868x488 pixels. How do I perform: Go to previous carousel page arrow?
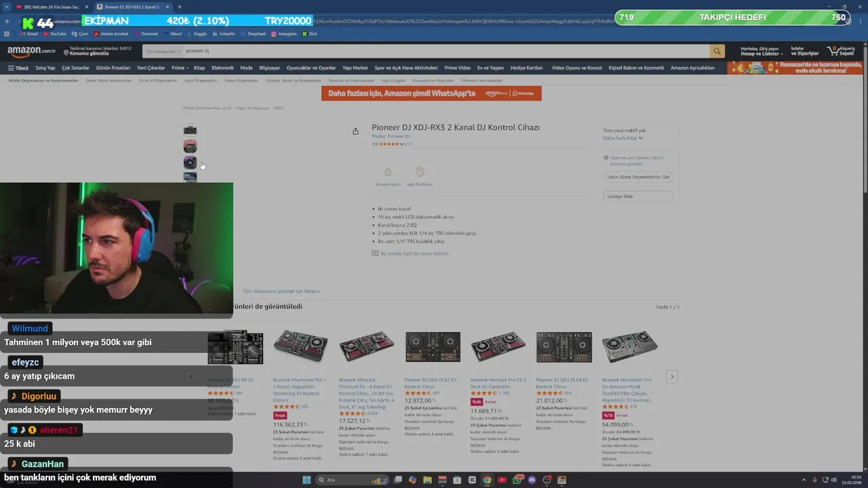191,376
